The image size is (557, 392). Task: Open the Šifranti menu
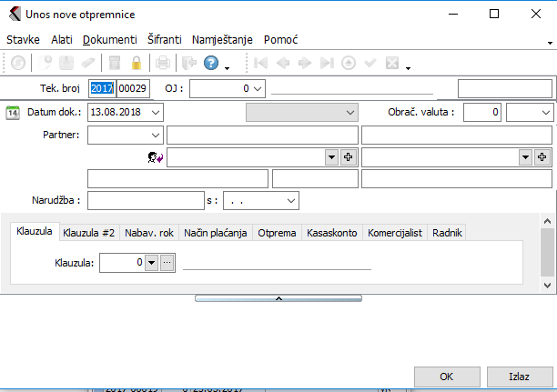pyautogui.click(x=164, y=40)
